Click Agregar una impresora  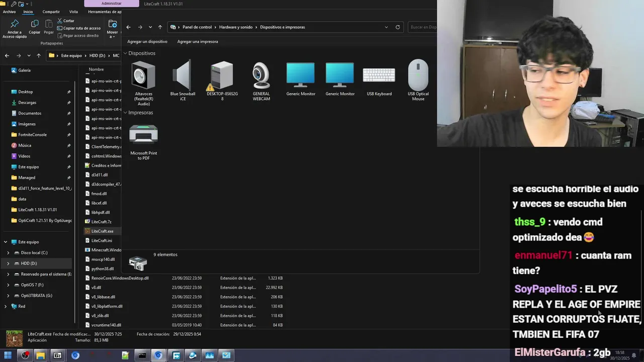coord(198,42)
